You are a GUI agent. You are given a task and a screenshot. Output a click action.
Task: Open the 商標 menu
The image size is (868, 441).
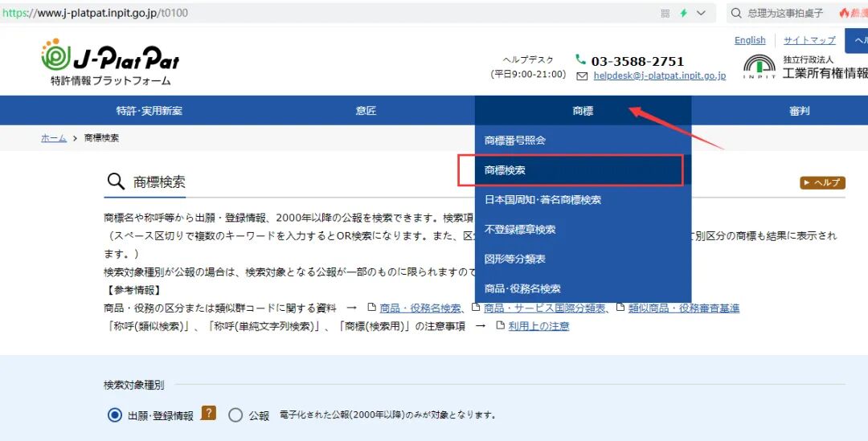583,111
